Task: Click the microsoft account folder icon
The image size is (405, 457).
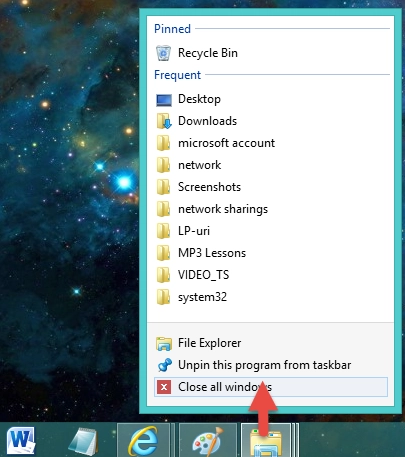Action: pos(163,143)
